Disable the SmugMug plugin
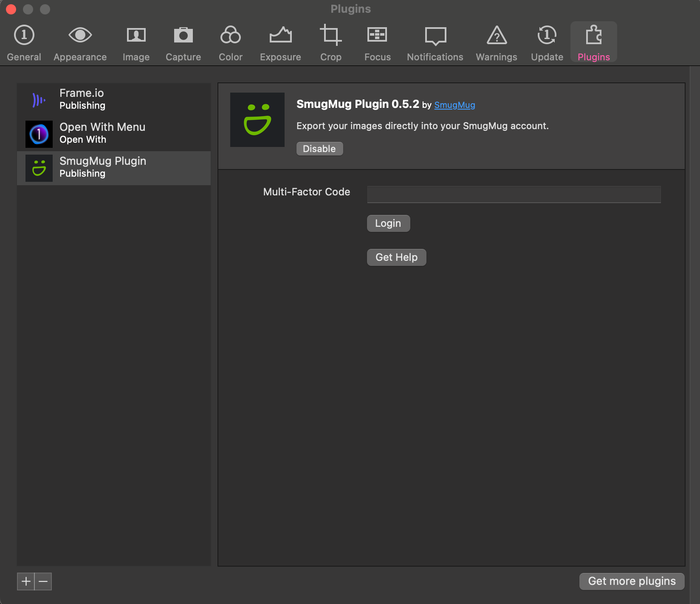This screenshot has height=604, width=700. [319, 149]
